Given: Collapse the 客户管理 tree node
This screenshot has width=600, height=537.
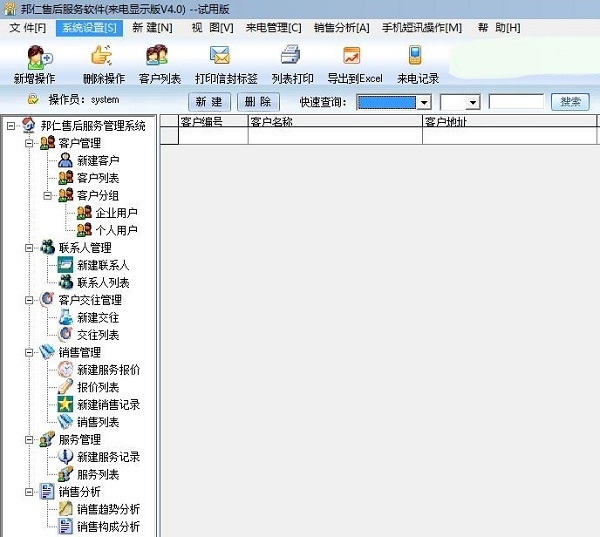Looking at the screenshot, I should [29, 143].
